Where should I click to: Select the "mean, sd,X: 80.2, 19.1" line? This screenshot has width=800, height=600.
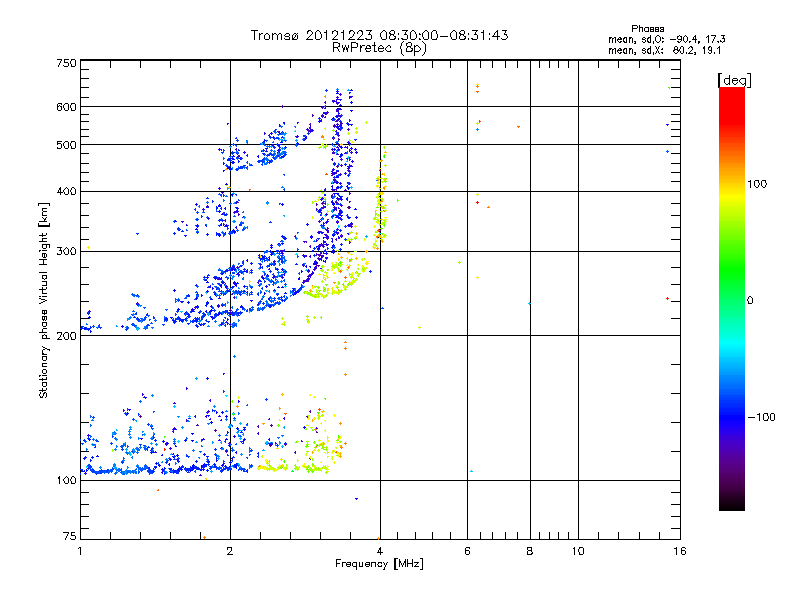coord(664,51)
